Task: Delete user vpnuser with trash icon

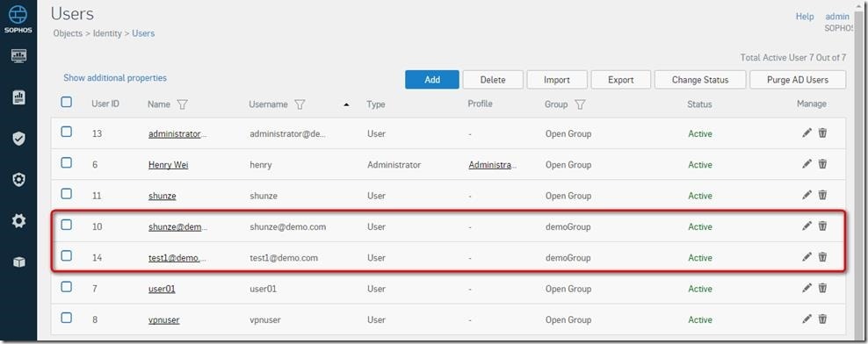Action: click(x=822, y=319)
